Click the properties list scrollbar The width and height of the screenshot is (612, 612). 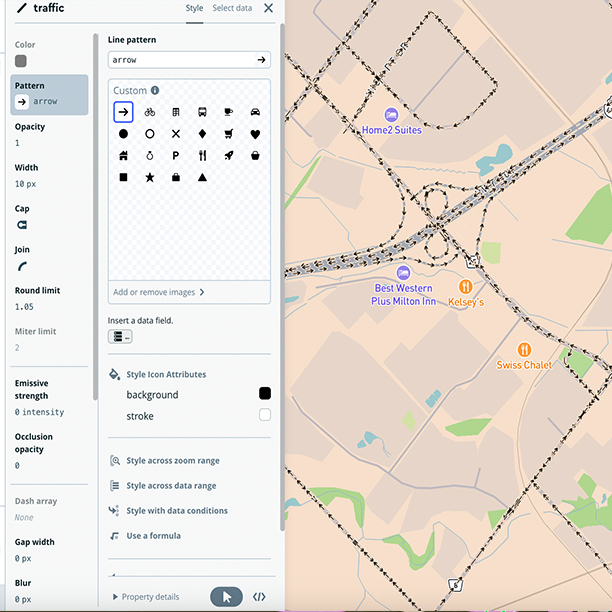click(x=95, y=217)
